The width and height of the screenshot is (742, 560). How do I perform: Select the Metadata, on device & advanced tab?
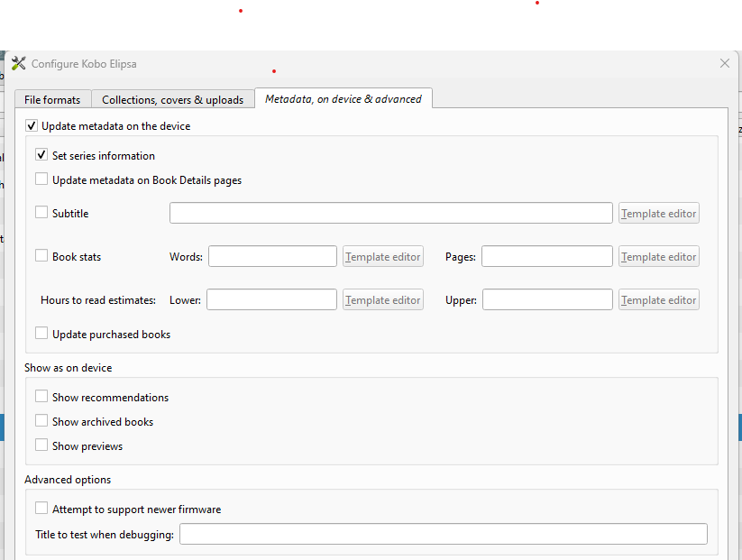344,98
